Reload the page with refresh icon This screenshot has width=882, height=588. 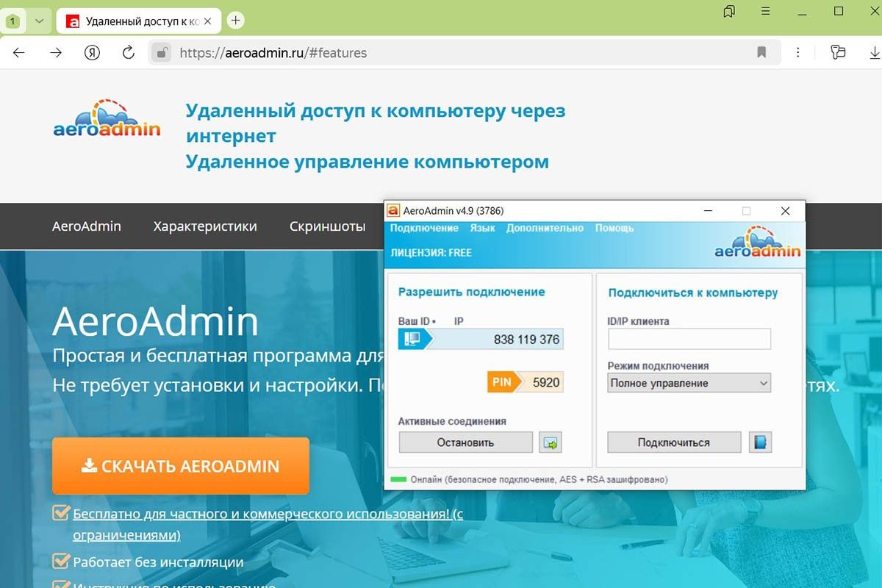point(126,52)
